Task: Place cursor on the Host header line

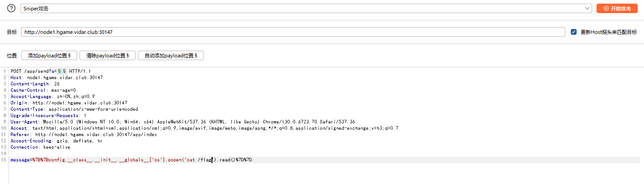Action: [x=56, y=78]
